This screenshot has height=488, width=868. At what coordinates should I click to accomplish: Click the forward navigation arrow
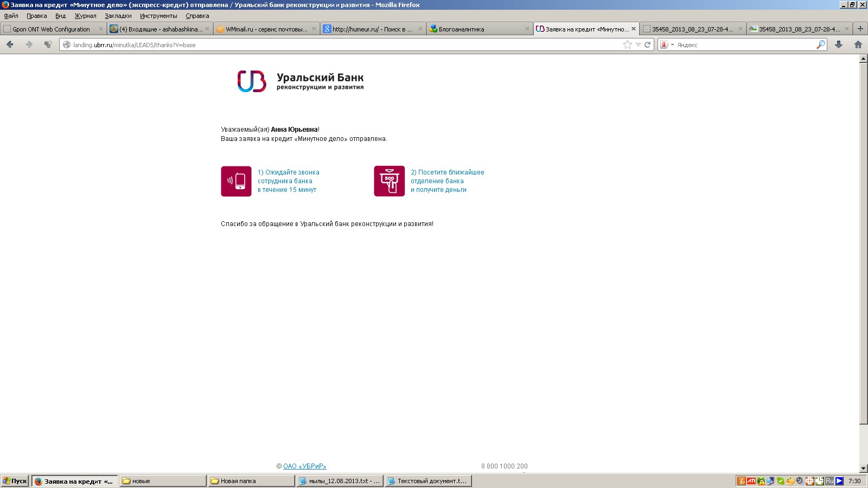[x=29, y=44]
